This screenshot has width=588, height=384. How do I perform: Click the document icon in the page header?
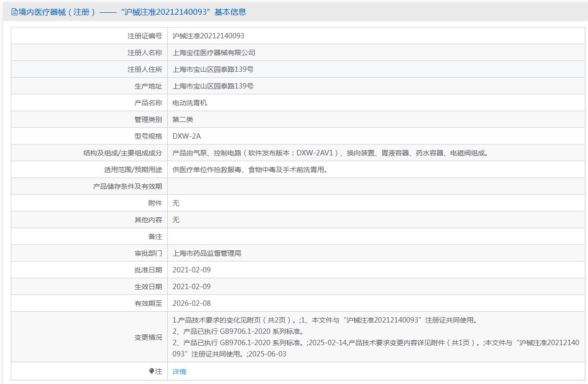[14, 12]
